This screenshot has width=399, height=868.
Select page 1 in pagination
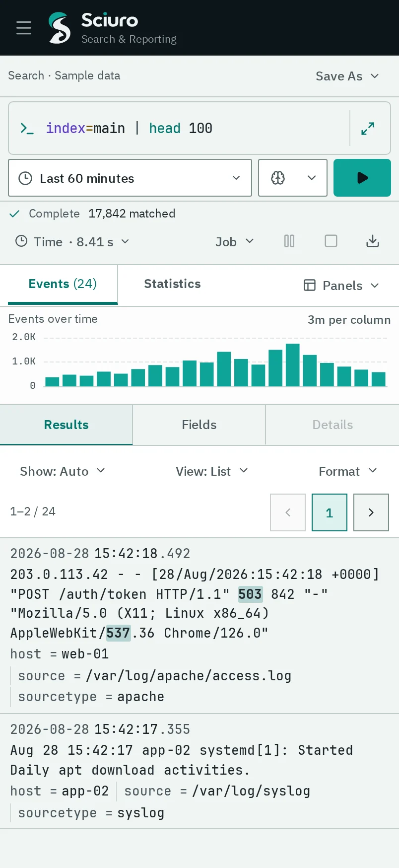click(330, 512)
